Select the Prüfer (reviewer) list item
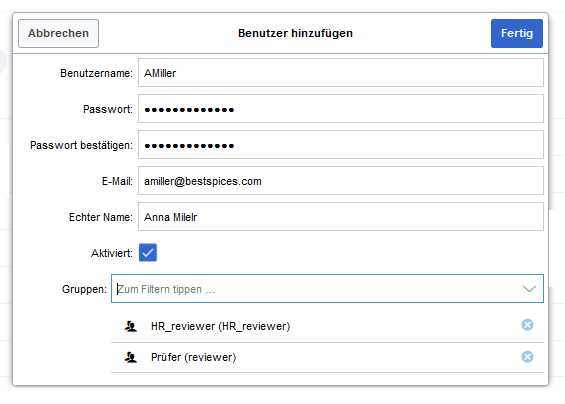This screenshot has height=404, width=565. pyautogui.click(x=327, y=358)
